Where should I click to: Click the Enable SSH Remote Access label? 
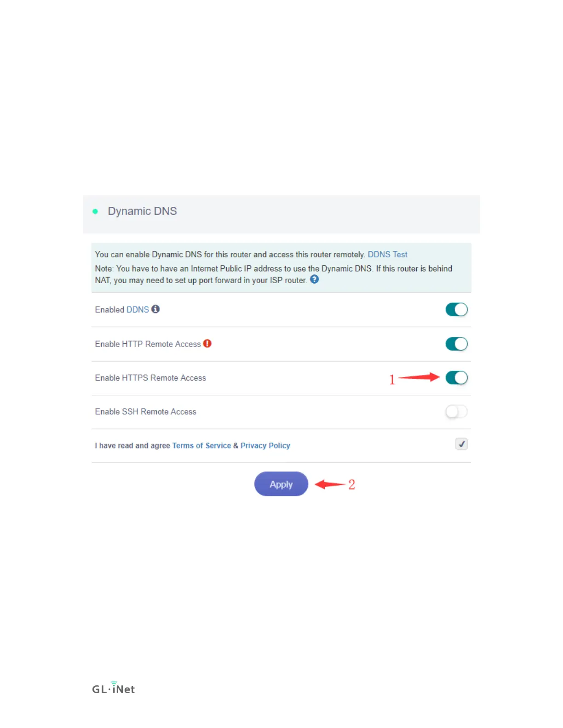click(146, 412)
